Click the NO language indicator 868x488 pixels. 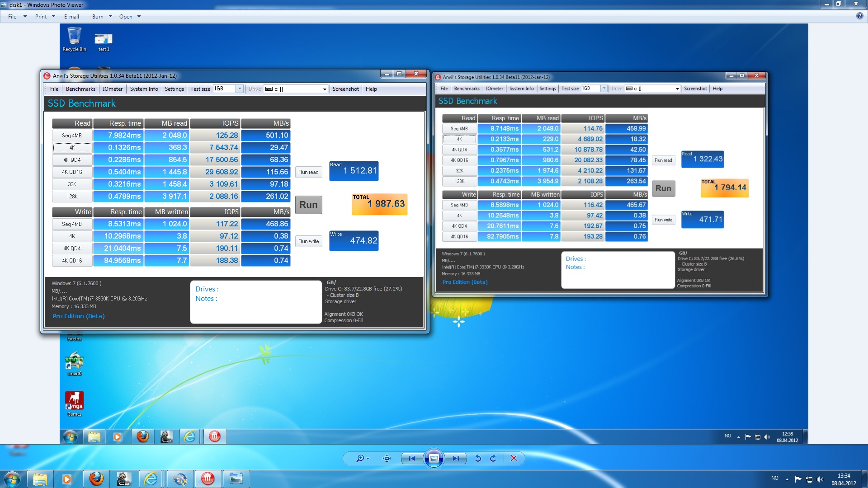[775, 478]
